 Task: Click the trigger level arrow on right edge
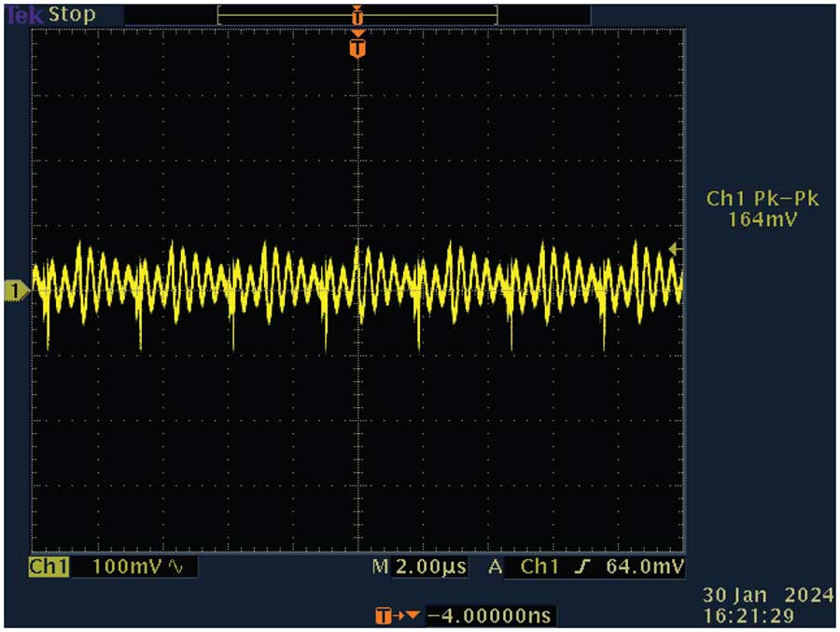point(675,249)
